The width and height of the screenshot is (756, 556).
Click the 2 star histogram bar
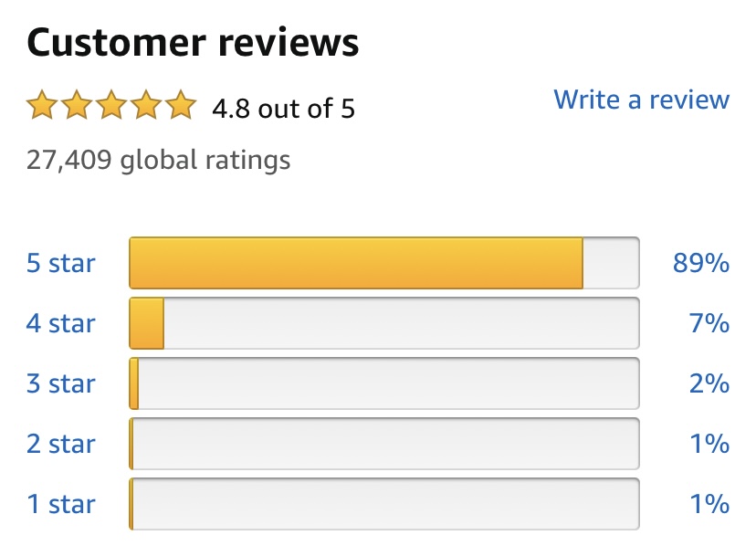pyautogui.click(x=384, y=444)
